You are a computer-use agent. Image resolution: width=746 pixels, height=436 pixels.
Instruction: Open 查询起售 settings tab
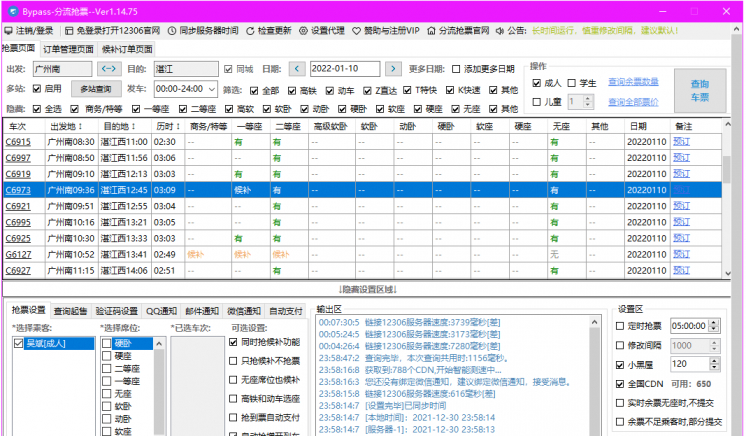(70, 311)
